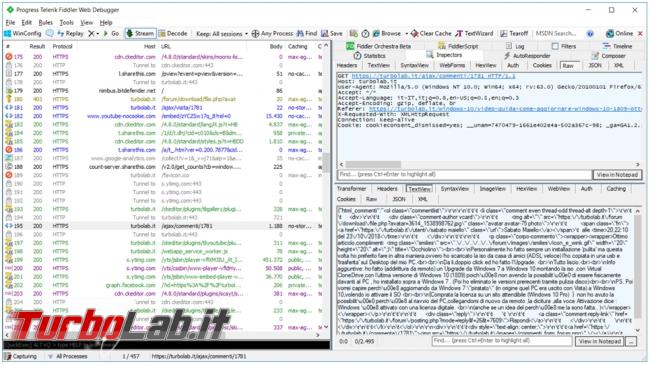Expand the Keep: All sessions dropdown
The height and width of the screenshot is (365, 650).
coord(222,34)
